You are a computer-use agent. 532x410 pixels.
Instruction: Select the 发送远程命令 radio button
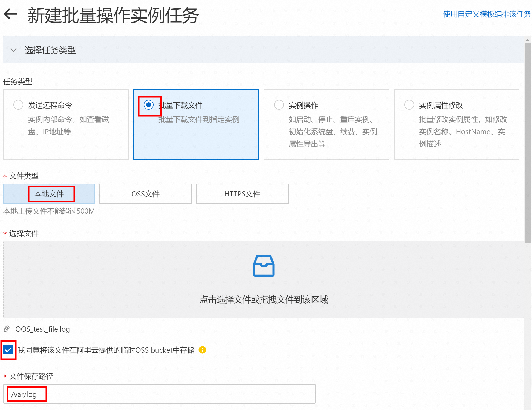[x=18, y=105]
